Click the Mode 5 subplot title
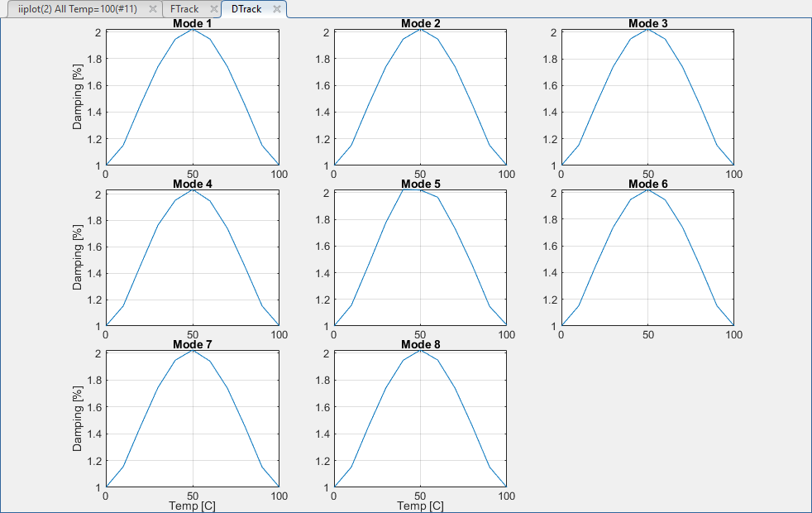The height and width of the screenshot is (513, 812). pos(420,184)
